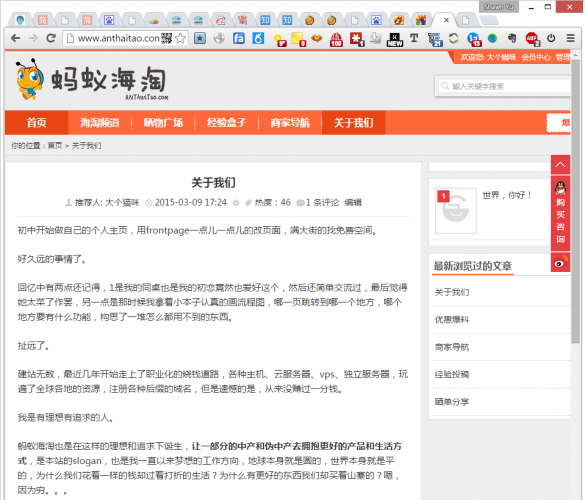Click the bookmark star in address bar
This screenshot has width=585, height=500.
click(x=180, y=38)
